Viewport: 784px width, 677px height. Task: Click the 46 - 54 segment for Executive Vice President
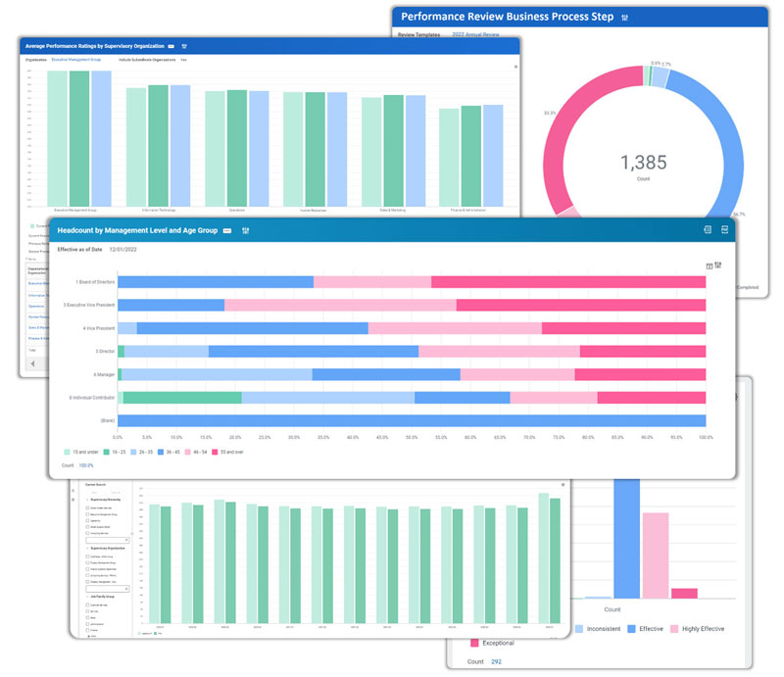click(x=340, y=305)
